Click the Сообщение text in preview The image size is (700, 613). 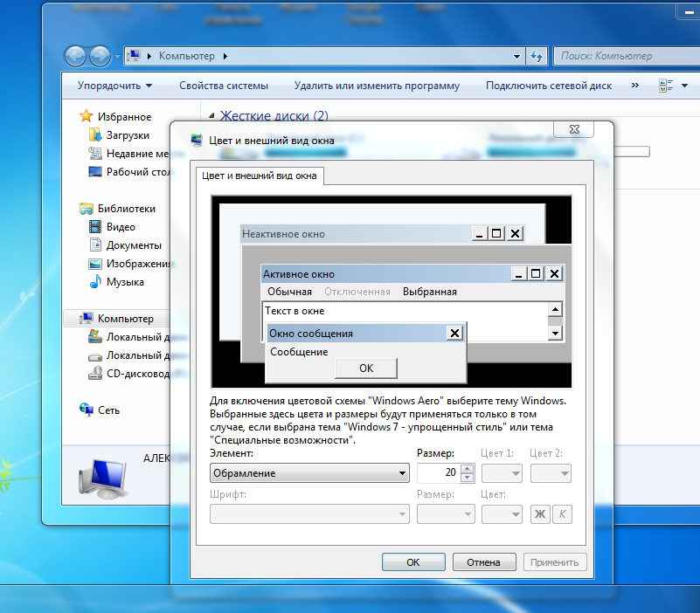click(299, 352)
